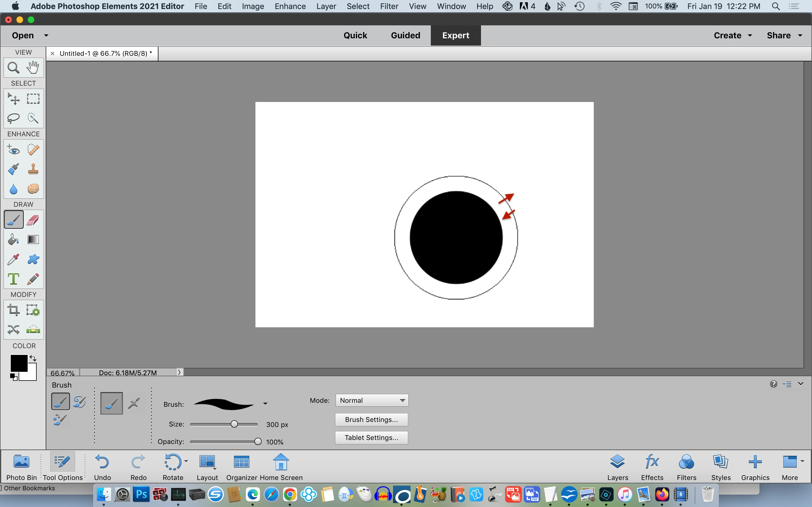The height and width of the screenshot is (507, 812).
Task: Click the Brush Settings button
Action: pyautogui.click(x=371, y=419)
